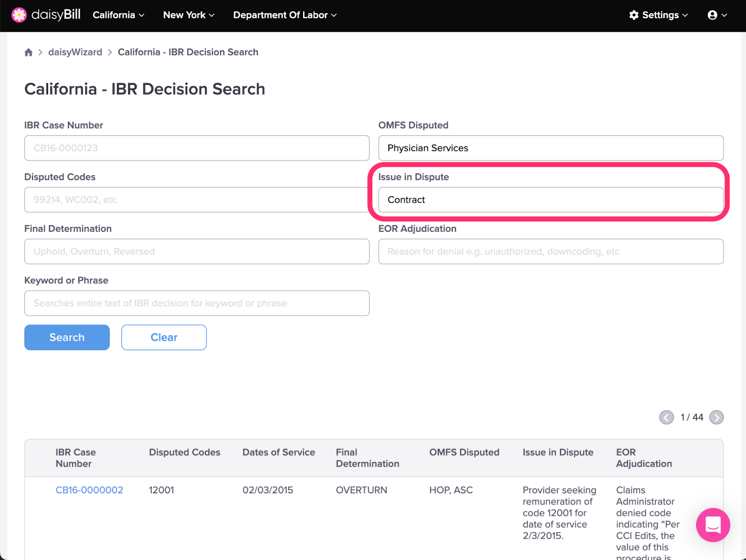
Task: Click the OMFS Disputed field
Action: [551, 148]
